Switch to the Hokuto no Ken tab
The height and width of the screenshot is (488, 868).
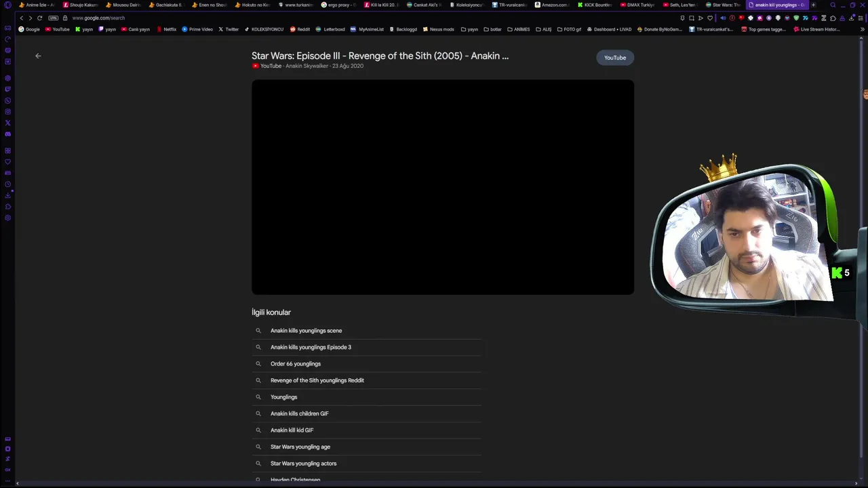click(x=252, y=5)
